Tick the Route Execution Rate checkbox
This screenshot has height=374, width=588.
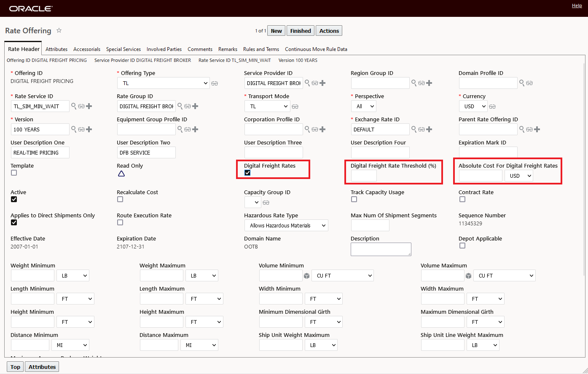tap(120, 222)
